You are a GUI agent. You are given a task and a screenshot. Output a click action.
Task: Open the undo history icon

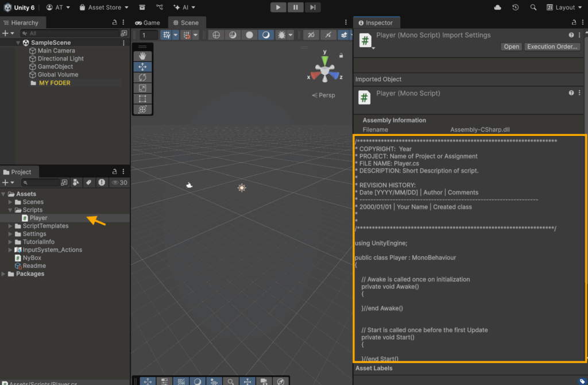[x=515, y=7]
